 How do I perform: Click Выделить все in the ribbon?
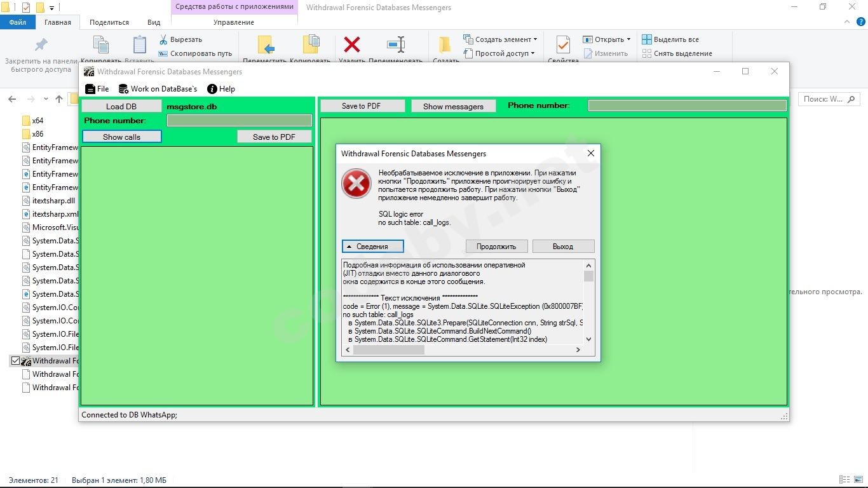pos(670,39)
